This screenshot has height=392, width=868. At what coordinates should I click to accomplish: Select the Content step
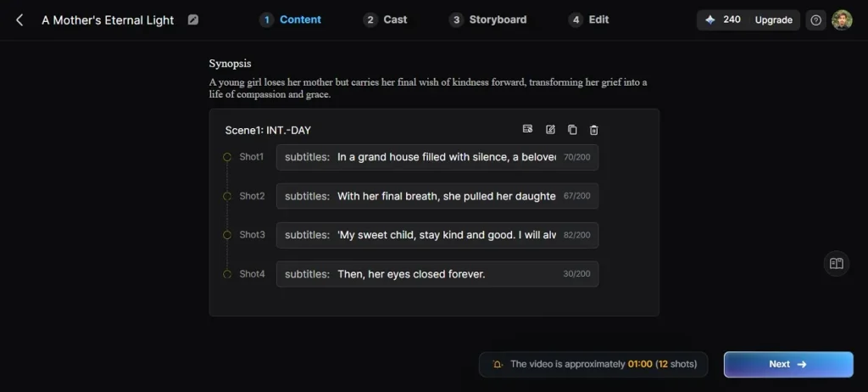pyautogui.click(x=291, y=20)
